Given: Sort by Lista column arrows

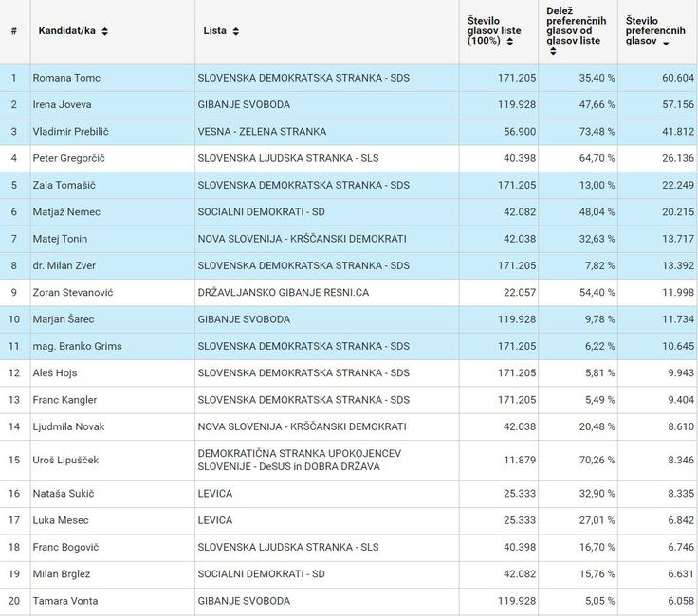Looking at the screenshot, I should (x=235, y=31).
